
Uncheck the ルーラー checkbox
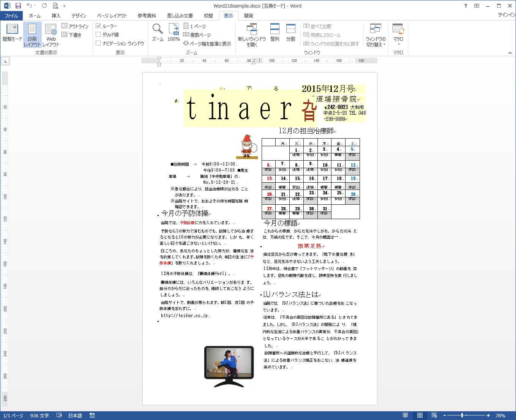98,26
